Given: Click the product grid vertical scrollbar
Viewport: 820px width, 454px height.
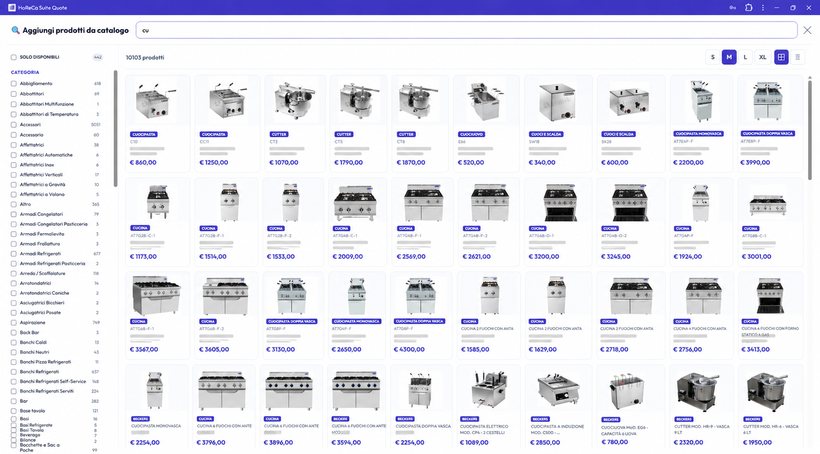Looking at the screenshot, I should pyautogui.click(x=810, y=128).
